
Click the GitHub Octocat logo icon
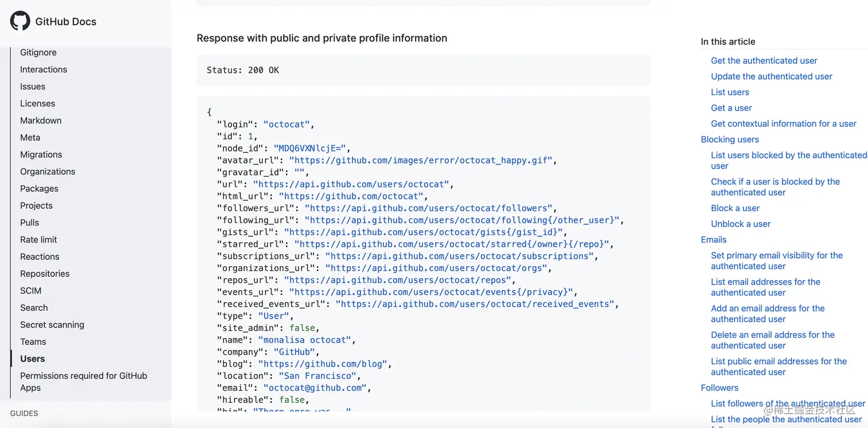[x=20, y=21]
